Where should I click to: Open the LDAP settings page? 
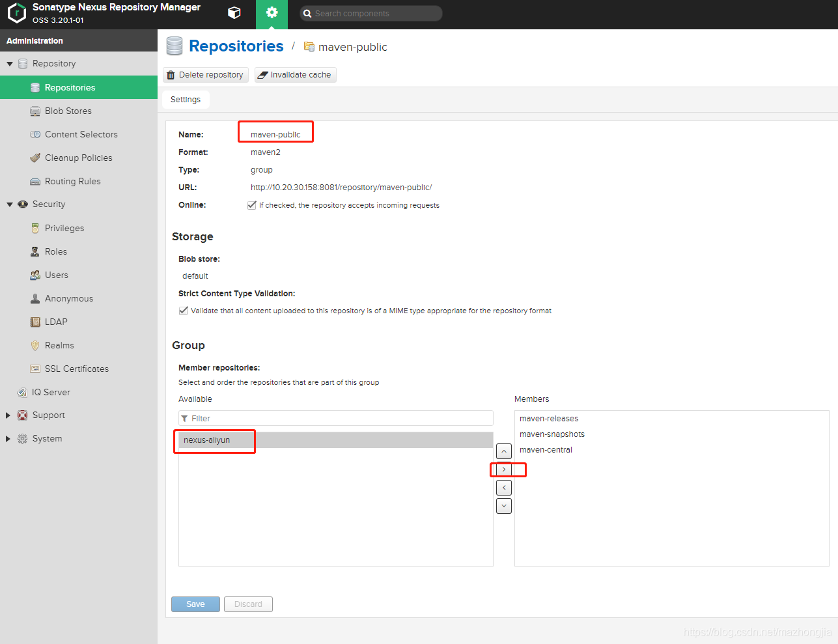coord(79,322)
